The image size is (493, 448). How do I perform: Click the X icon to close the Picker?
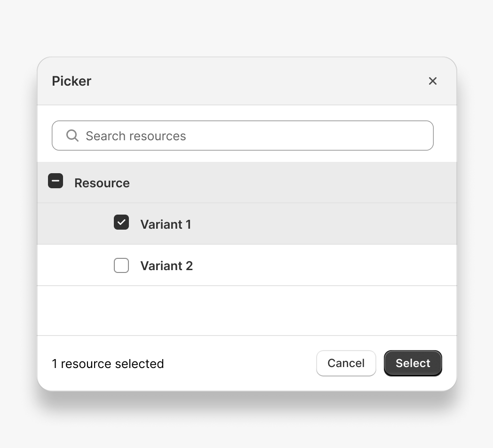433,81
